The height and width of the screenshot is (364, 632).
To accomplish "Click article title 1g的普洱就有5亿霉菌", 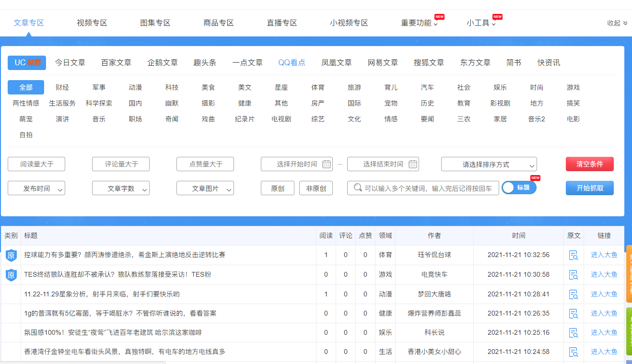I will (120, 313).
